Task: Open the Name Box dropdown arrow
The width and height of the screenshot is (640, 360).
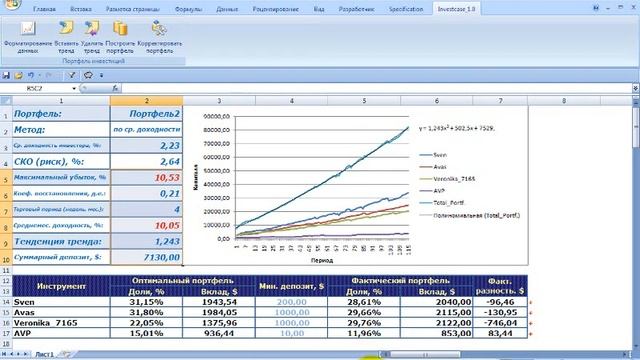Action: 74,89
